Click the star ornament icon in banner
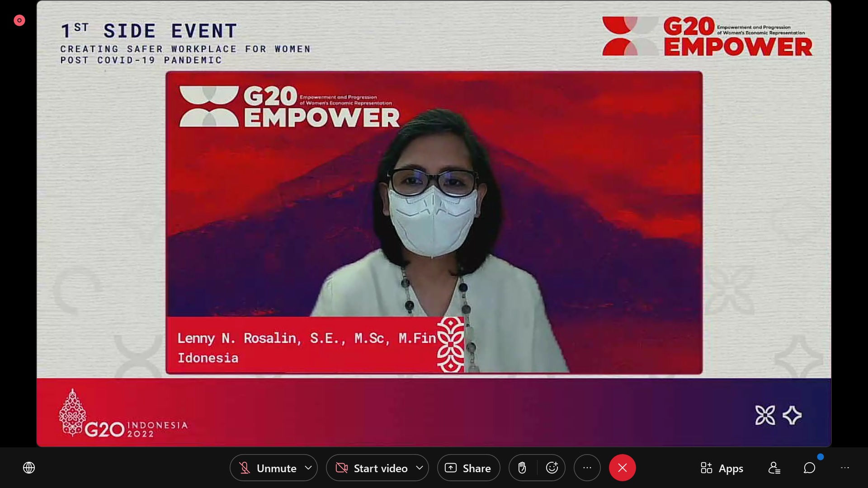868x488 pixels. click(792, 415)
